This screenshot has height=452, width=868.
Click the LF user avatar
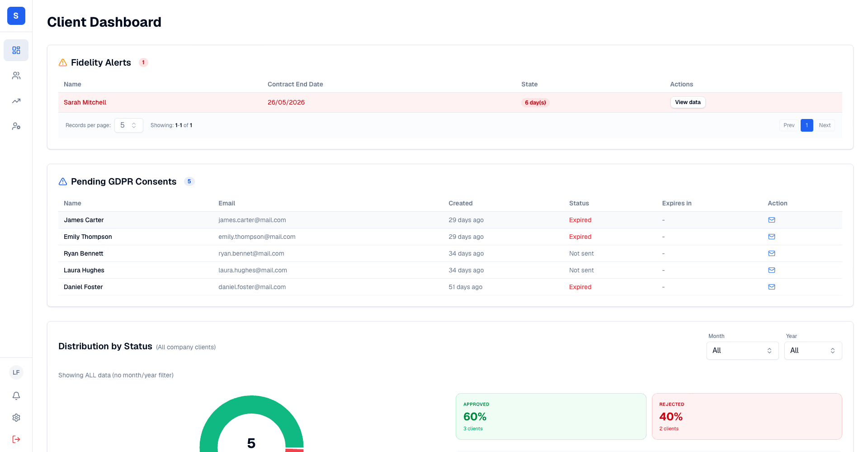16,372
